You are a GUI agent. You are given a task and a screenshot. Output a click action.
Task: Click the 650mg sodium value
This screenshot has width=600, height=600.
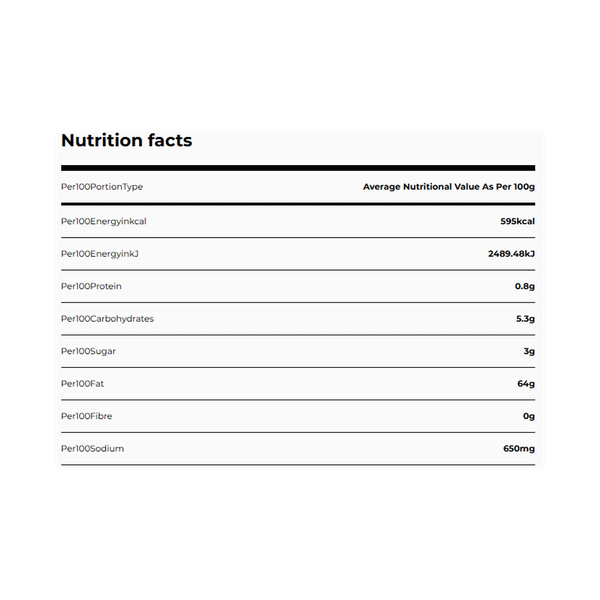click(x=518, y=449)
